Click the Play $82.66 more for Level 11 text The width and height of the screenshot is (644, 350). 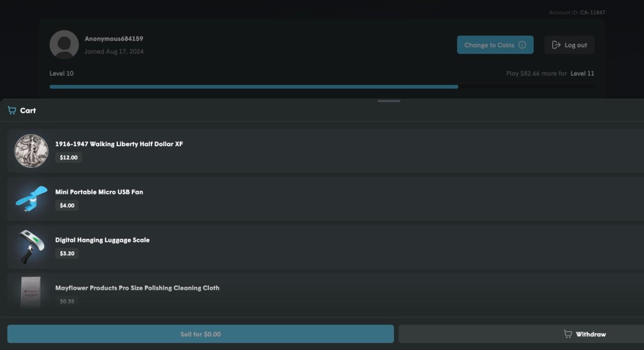pyautogui.click(x=550, y=73)
